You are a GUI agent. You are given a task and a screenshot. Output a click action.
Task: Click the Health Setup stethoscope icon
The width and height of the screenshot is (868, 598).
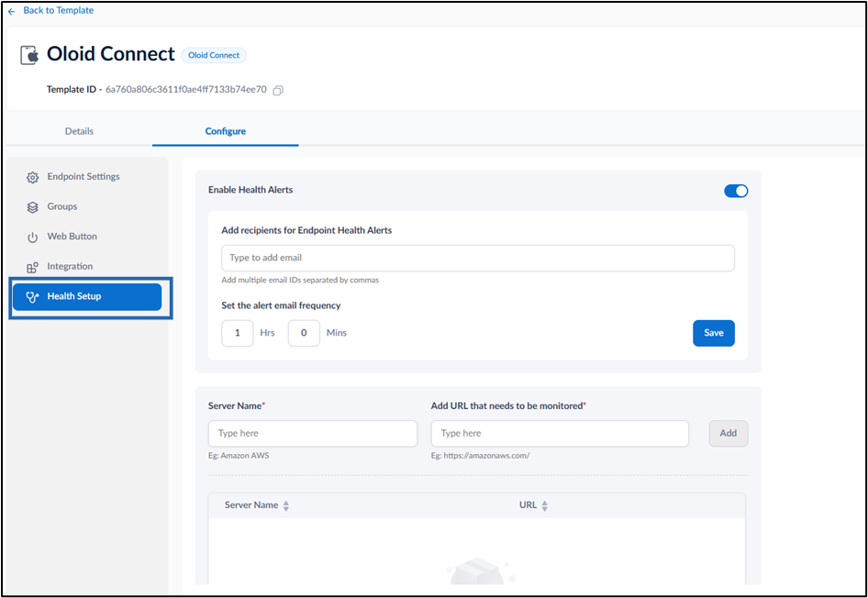[33, 297]
